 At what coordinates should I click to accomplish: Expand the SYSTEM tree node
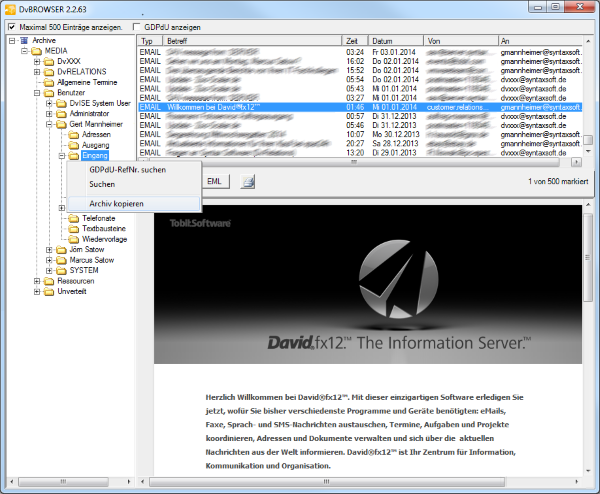(x=49, y=271)
